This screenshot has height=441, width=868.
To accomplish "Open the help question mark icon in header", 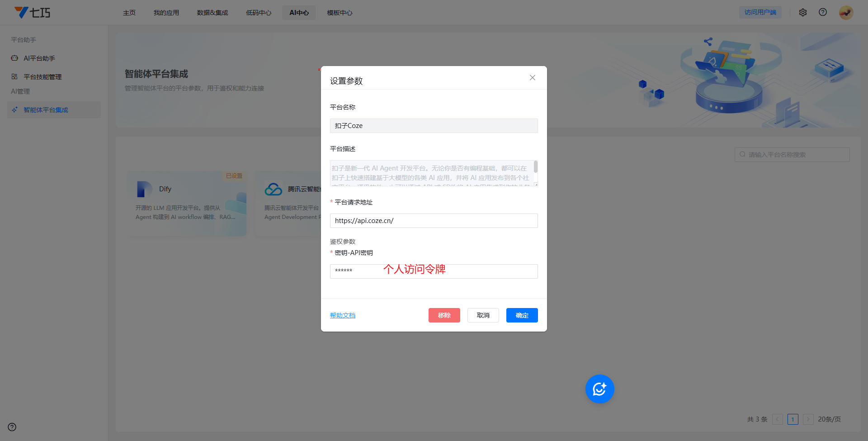I will 823,13.
